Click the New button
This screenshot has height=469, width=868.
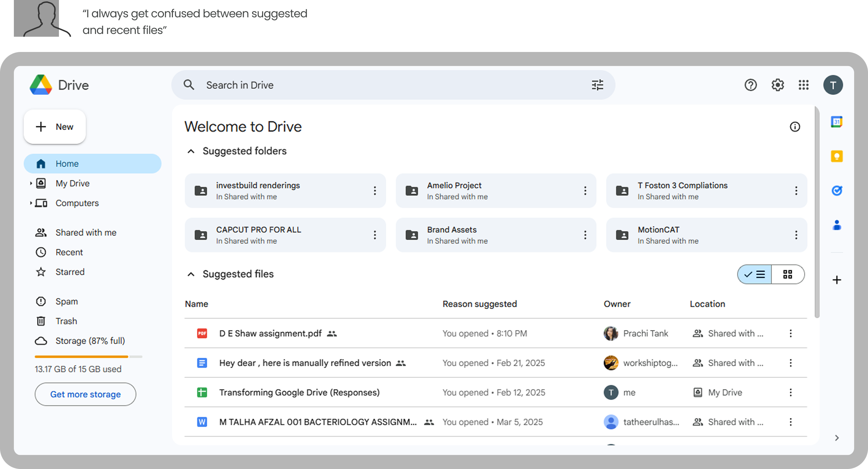coord(55,127)
